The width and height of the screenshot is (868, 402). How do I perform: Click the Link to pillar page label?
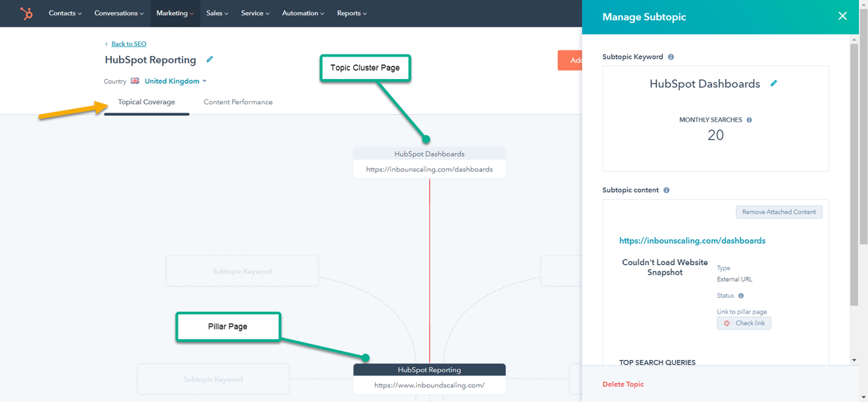click(x=741, y=312)
